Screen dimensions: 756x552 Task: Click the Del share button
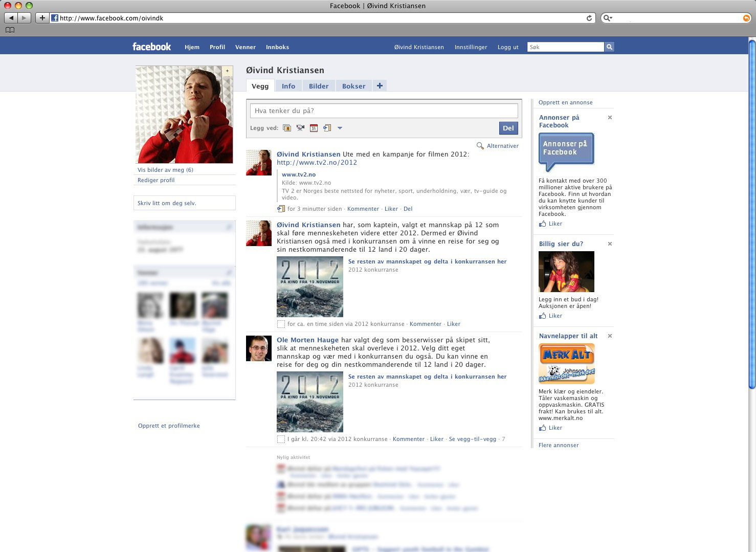pos(508,128)
